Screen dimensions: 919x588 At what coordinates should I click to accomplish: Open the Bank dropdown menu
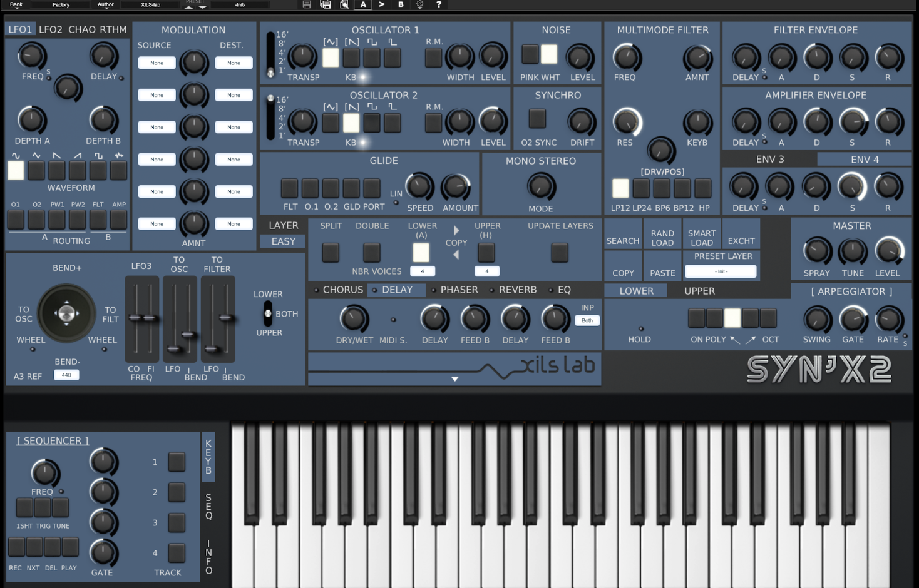click(x=16, y=4)
